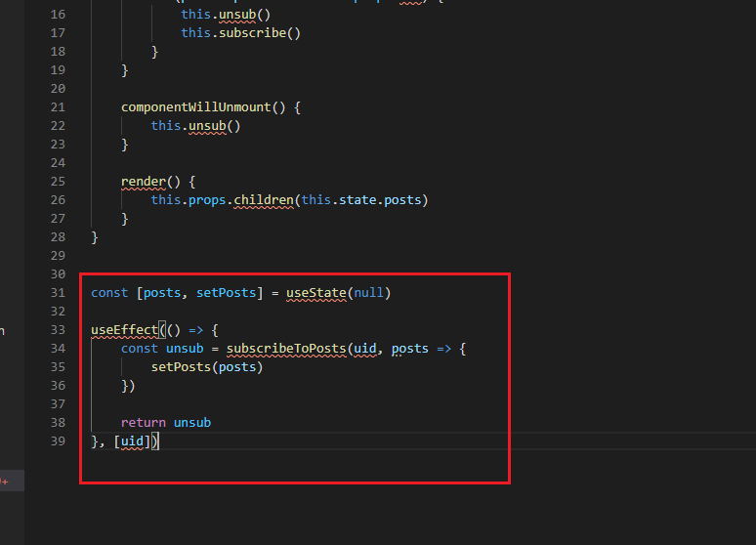Click line number 39 in the gutter
The height and width of the screenshot is (545, 756).
[56, 441]
